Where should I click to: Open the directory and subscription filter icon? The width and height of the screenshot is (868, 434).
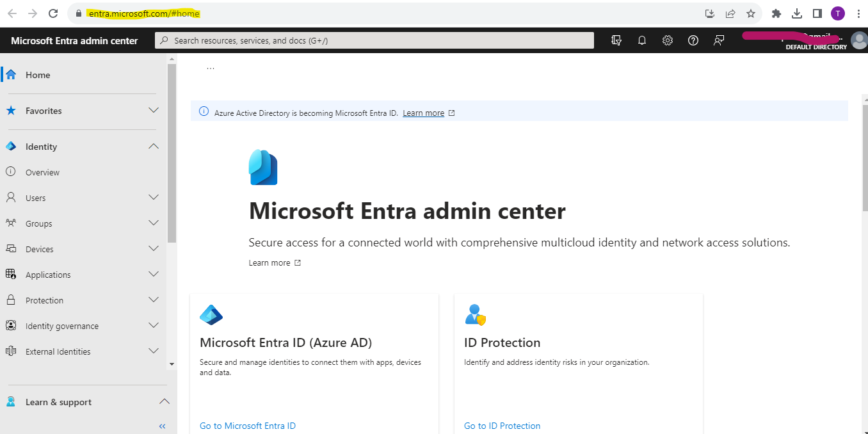(616, 40)
